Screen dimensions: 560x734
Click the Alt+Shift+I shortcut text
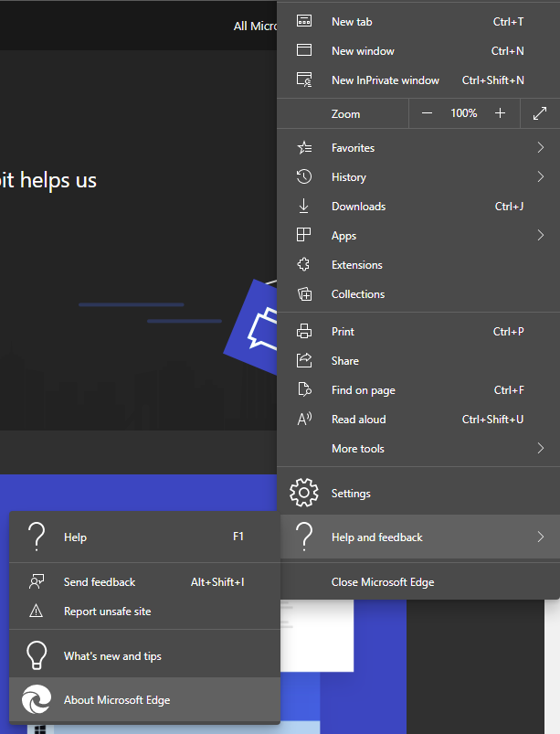tap(217, 582)
